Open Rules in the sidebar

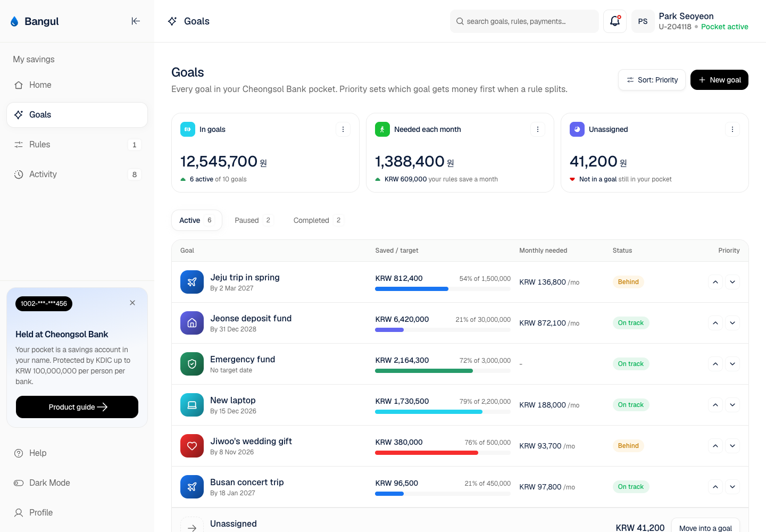(x=77, y=145)
